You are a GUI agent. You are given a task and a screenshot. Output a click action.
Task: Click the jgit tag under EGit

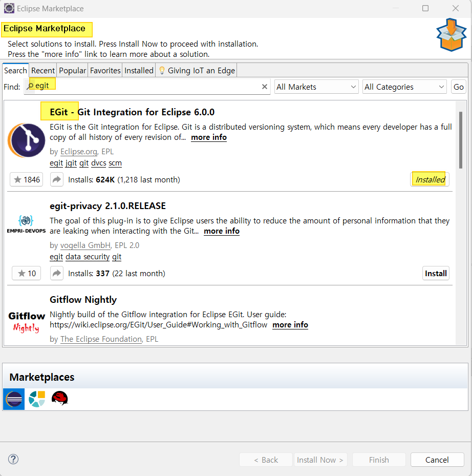[x=71, y=163]
